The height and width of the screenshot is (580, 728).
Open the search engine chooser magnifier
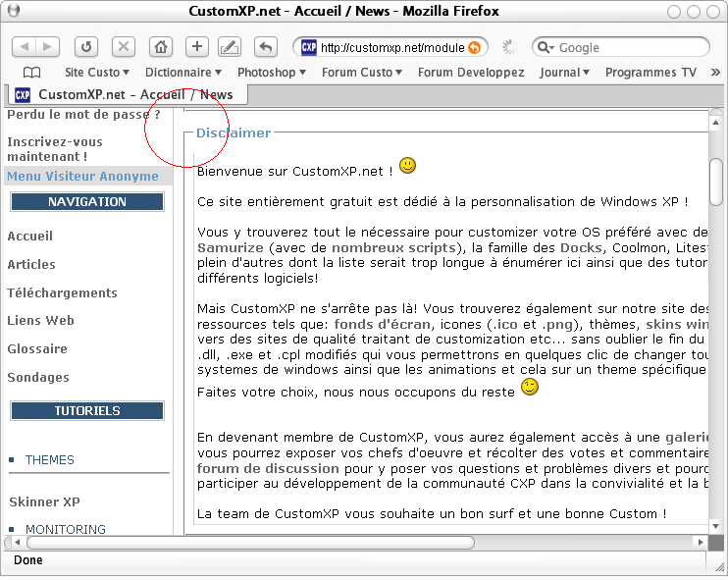(x=546, y=47)
